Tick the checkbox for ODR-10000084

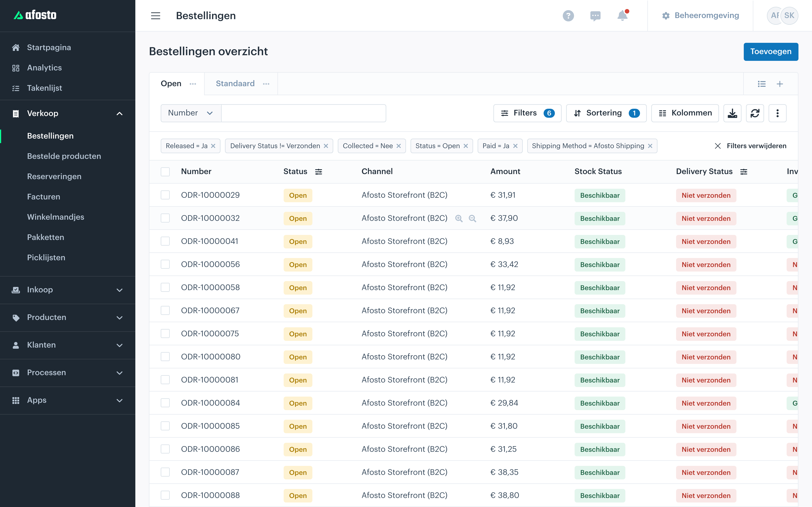(165, 403)
